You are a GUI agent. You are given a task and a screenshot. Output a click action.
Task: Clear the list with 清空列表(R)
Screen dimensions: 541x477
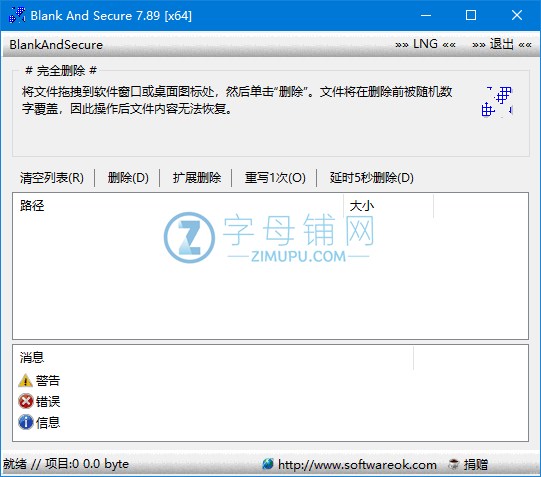tap(52, 178)
